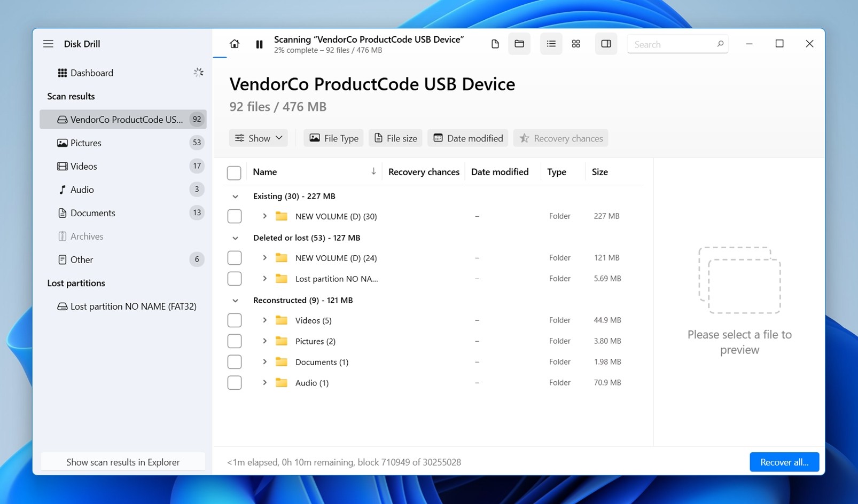
Task: Filter by Audio category
Action: pos(123,190)
